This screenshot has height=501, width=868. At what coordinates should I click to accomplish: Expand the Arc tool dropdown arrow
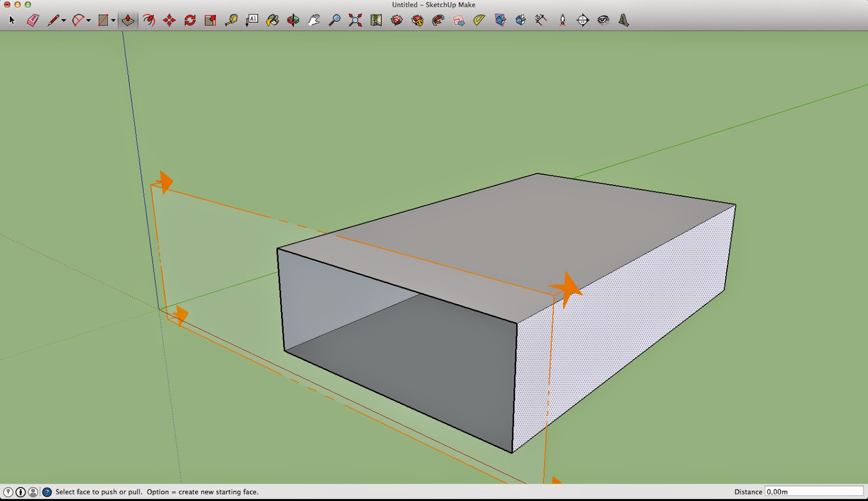click(88, 21)
